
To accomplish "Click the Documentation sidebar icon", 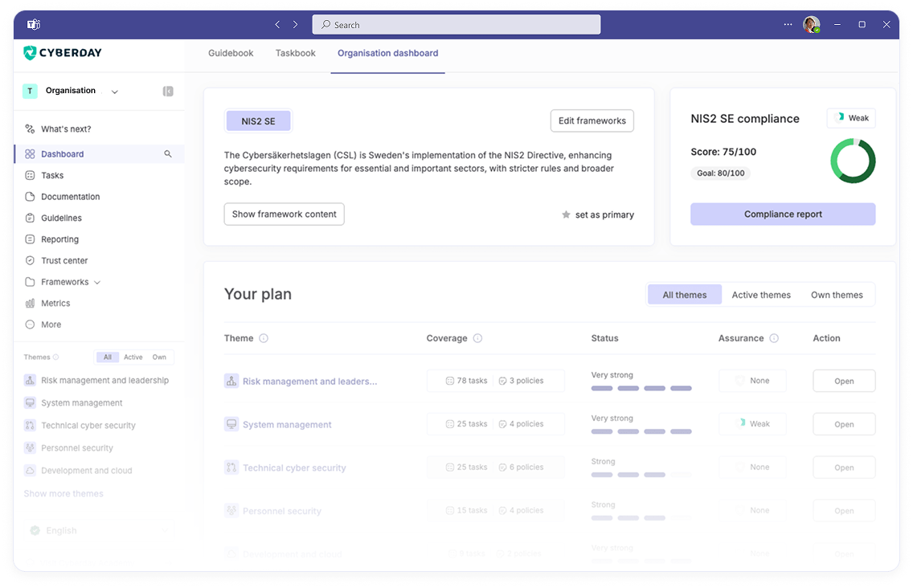I will tap(30, 197).
